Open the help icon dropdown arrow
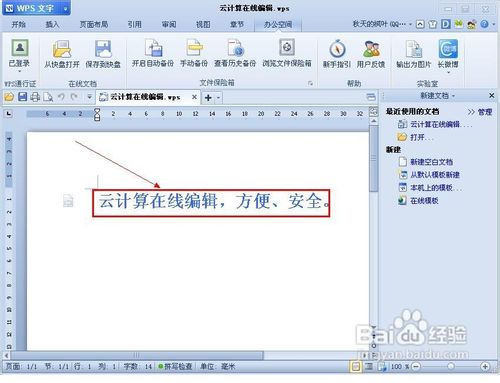This screenshot has height=383, width=500. pos(494,24)
